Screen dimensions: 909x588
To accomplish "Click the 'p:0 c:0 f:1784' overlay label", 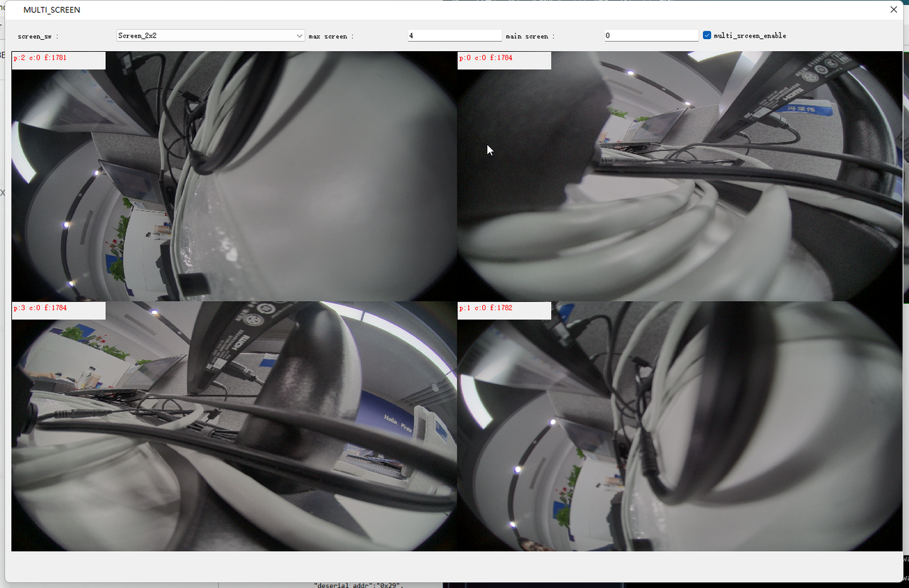I will tap(486, 58).
